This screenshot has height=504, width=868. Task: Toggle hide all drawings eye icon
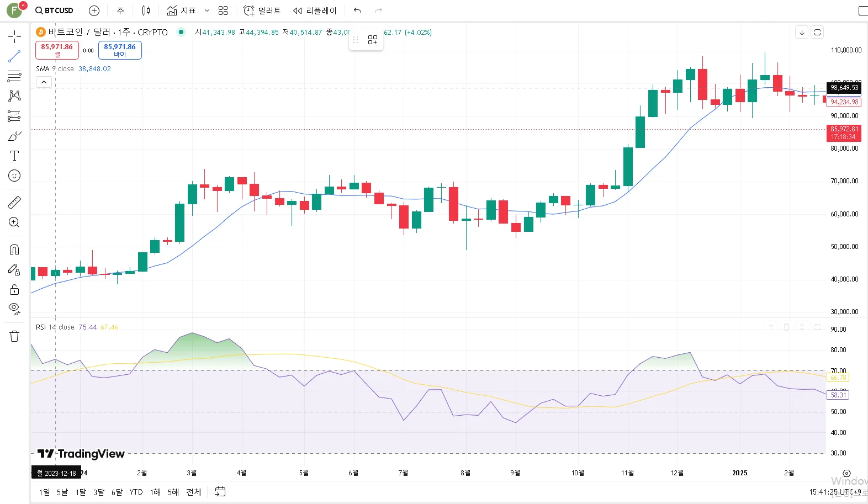14,308
